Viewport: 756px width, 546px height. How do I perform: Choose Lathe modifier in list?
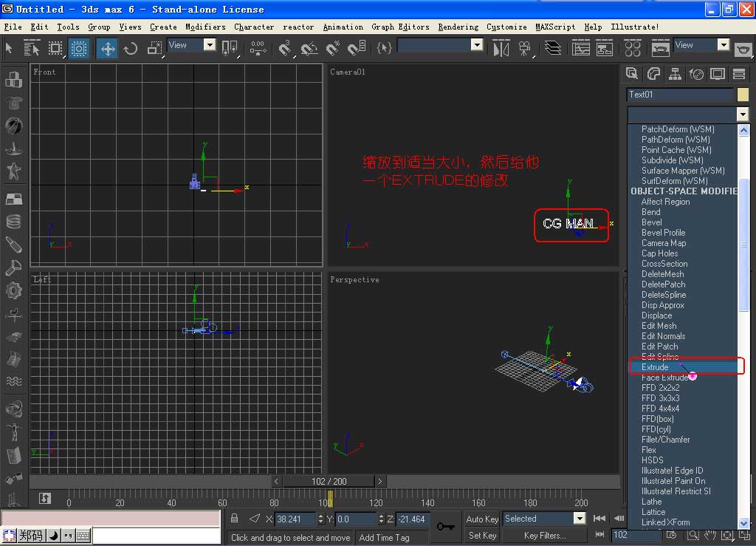pos(651,502)
